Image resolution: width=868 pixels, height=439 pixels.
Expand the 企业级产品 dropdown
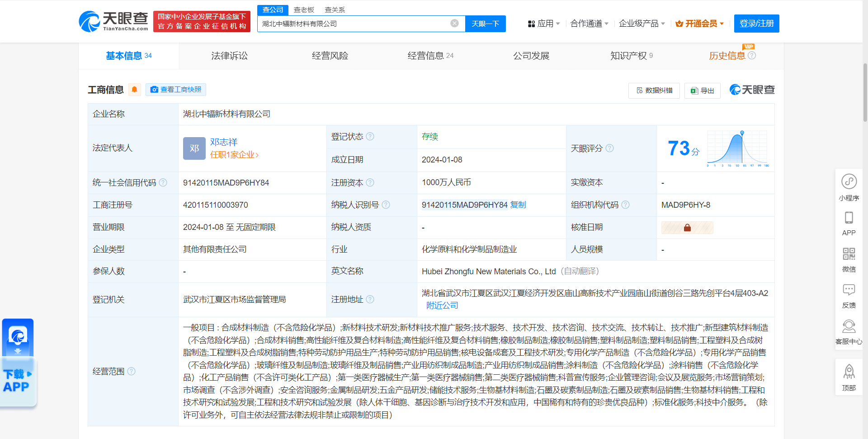642,24
